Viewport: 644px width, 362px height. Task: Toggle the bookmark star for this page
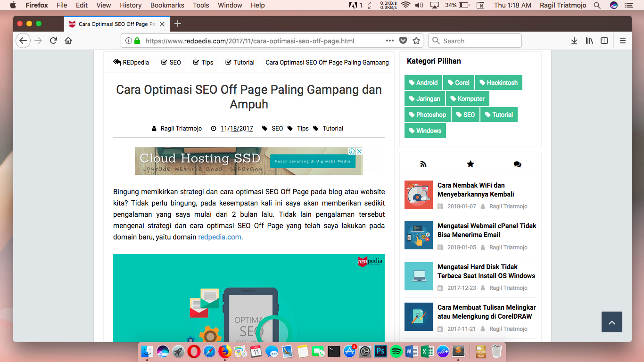coord(416,41)
